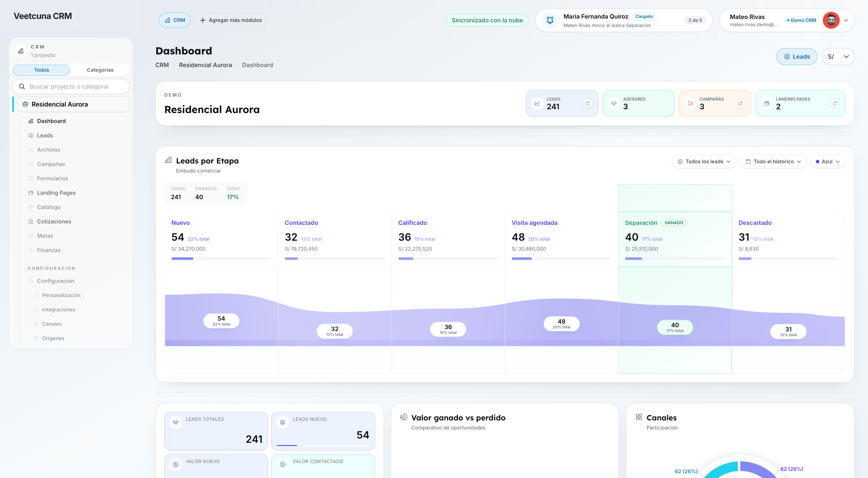Open Integraciones settings
This screenshot has width=868, height=478.
click(x=58, y=309)
